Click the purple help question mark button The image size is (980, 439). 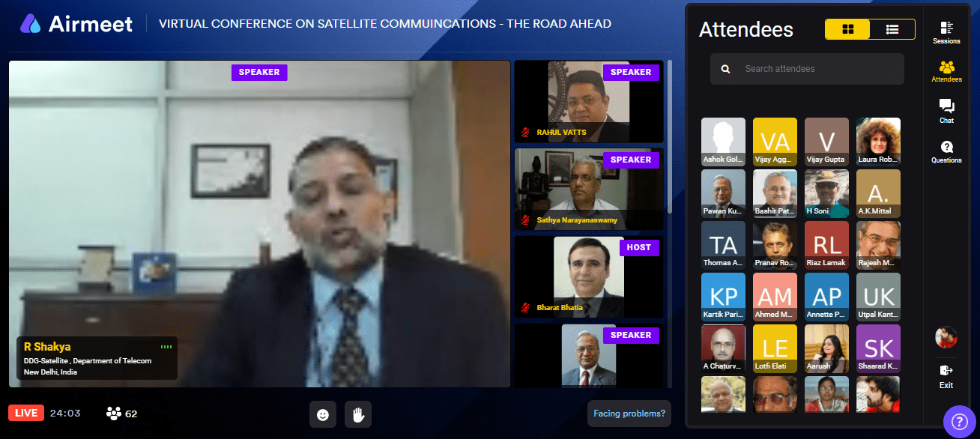tap(959, 422)
